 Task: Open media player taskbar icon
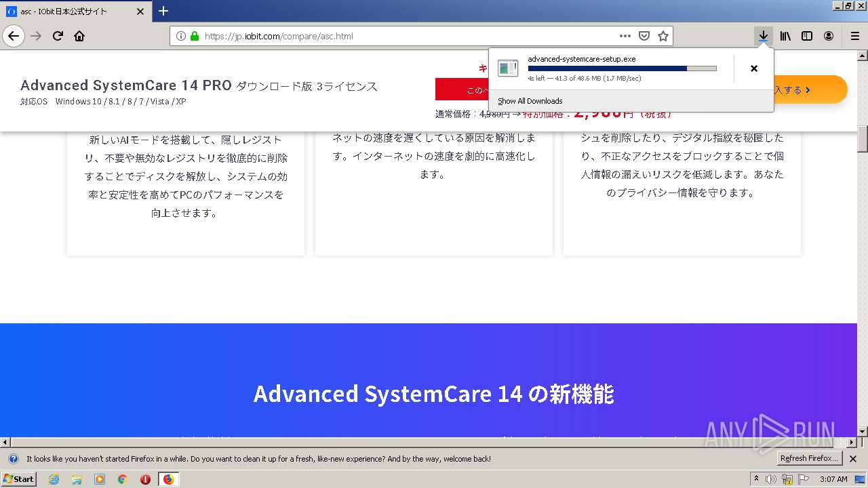pyautogui.click(x=100, y=479)
